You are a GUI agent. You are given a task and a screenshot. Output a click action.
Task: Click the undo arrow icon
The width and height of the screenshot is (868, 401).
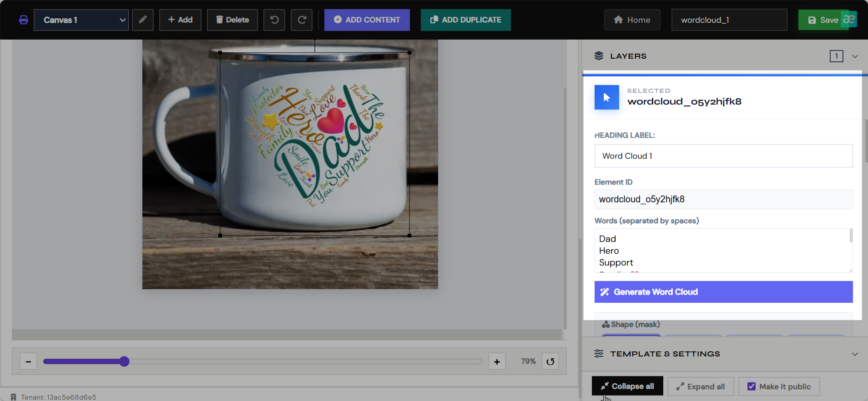click(x=274, y=20)
